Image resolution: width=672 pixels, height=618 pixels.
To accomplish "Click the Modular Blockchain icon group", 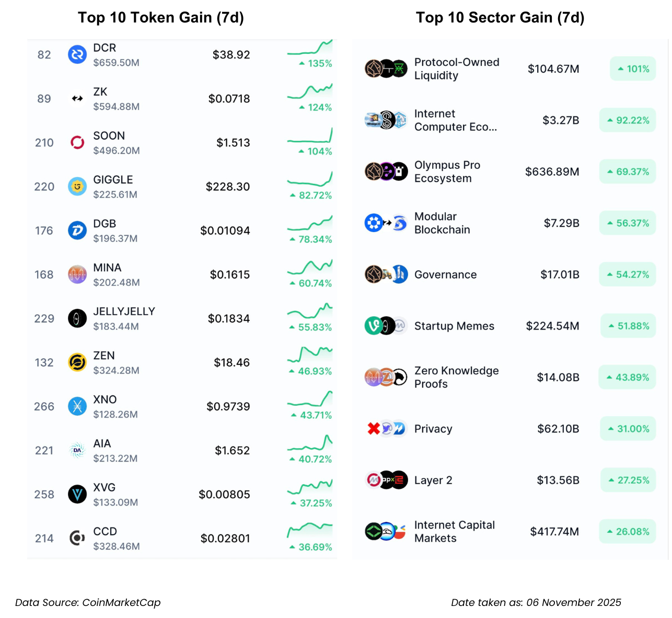I will pyautogui.click(x=386, y=223).
